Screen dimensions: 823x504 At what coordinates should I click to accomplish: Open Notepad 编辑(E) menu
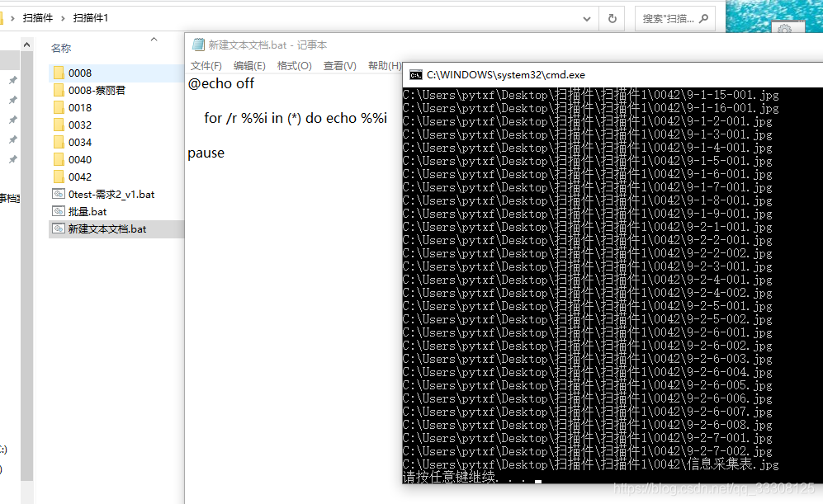coord(249,65)
